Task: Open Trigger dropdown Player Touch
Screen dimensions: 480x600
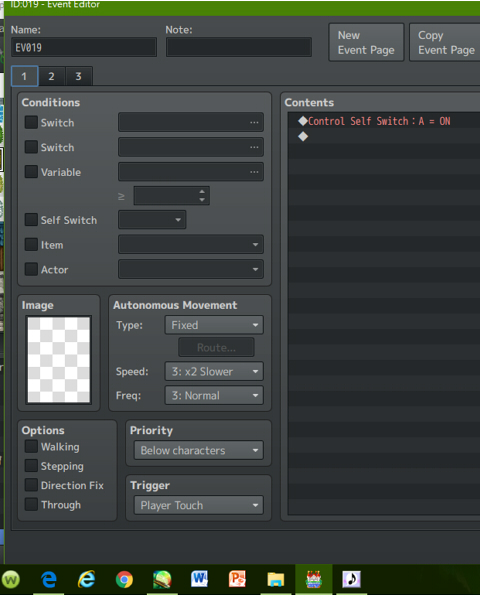Action: point(199,505)
